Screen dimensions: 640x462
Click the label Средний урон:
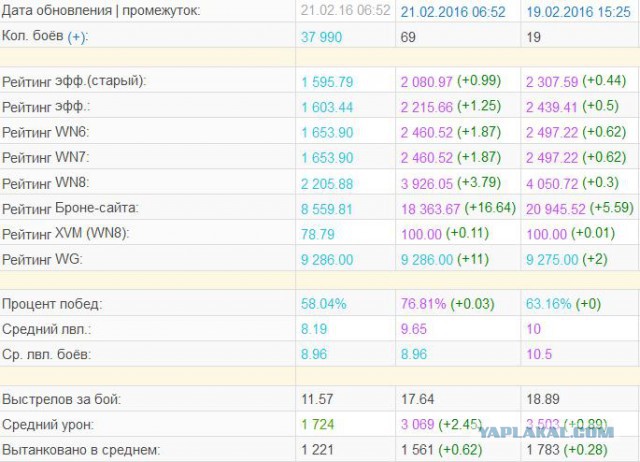pos(48,425)
